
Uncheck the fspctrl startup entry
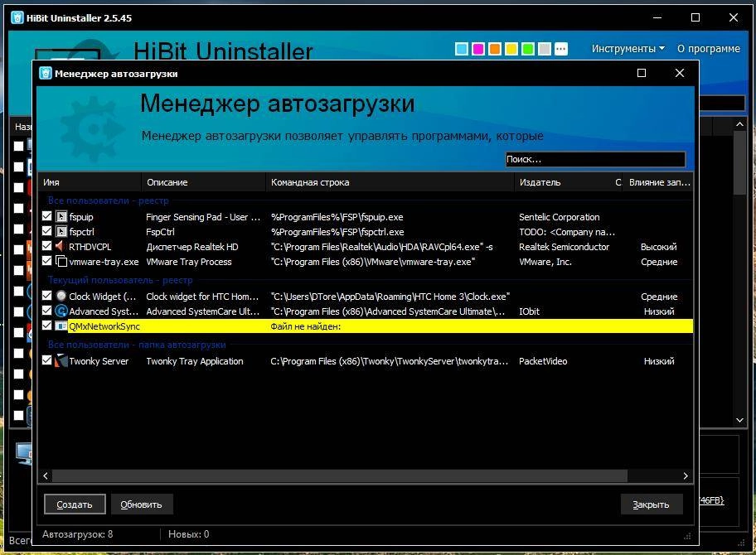(x=46, y=231)
